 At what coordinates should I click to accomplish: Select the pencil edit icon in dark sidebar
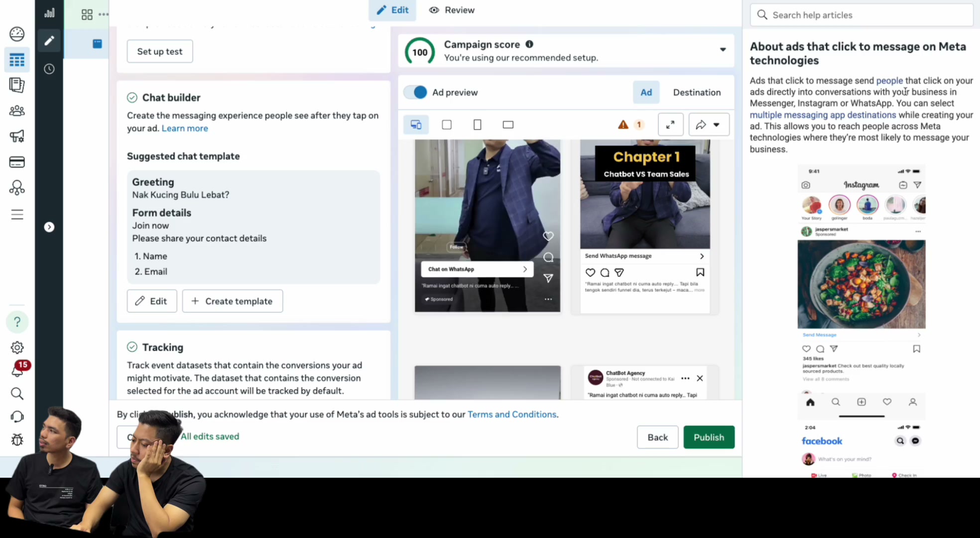pos(49,40)
